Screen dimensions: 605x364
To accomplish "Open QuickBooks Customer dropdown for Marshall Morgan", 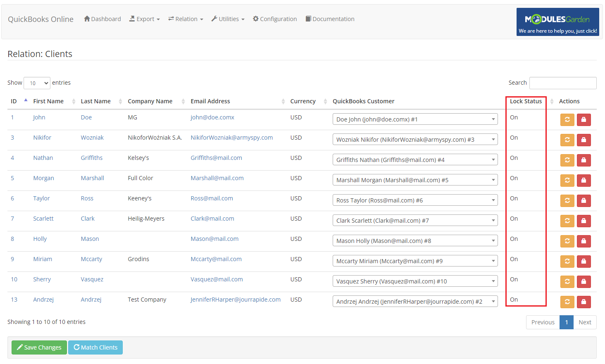I will tap(415, 180).
